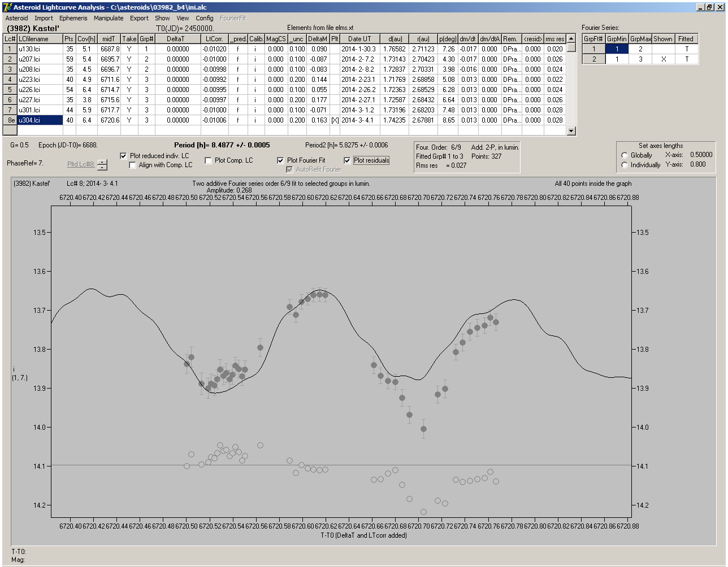Select row u226.lci in the table
Screen dimensions: 728x567
point(285,90)
